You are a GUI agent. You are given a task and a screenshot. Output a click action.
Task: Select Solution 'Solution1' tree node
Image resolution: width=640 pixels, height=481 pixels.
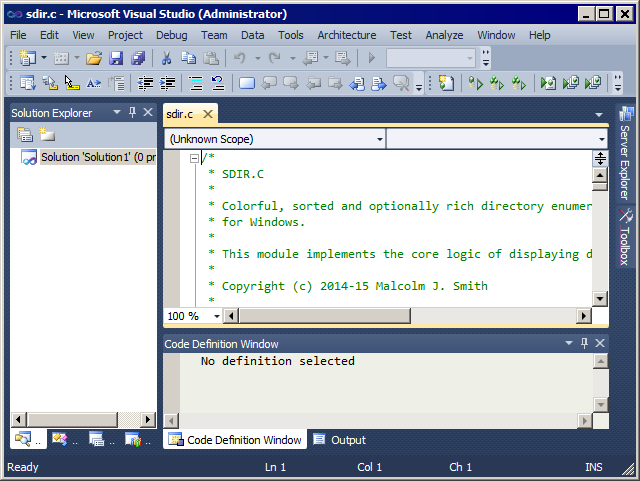coord(98,157)
